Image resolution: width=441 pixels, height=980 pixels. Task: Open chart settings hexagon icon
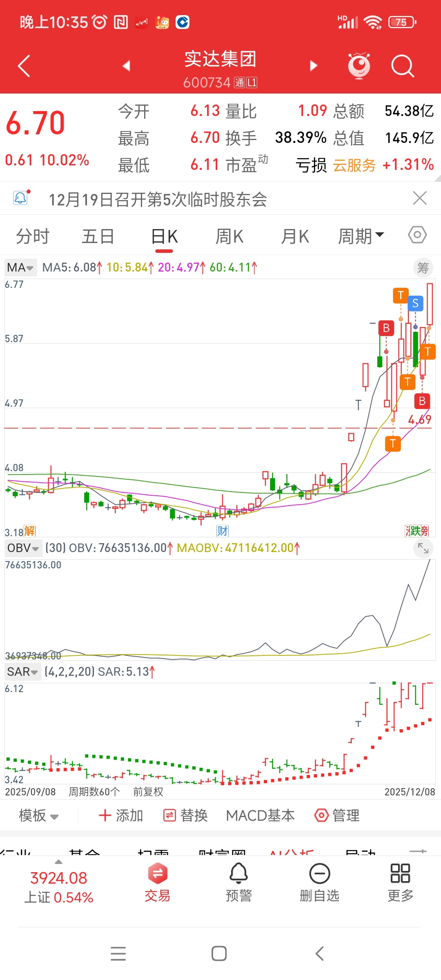tap(417, 235)
